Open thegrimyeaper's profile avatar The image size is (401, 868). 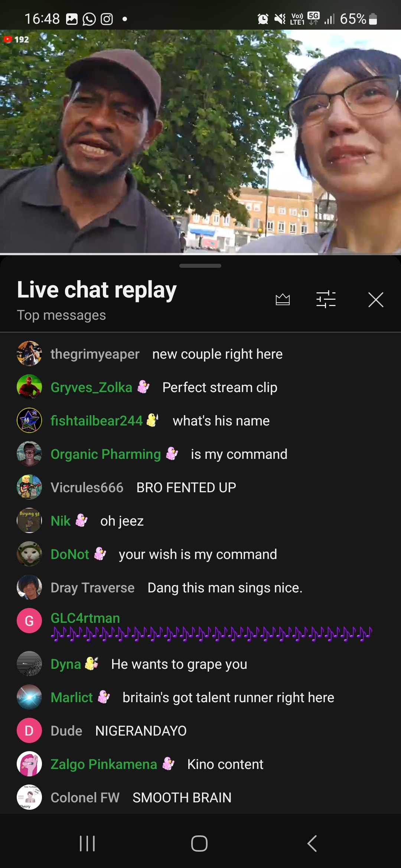[29, 354]
